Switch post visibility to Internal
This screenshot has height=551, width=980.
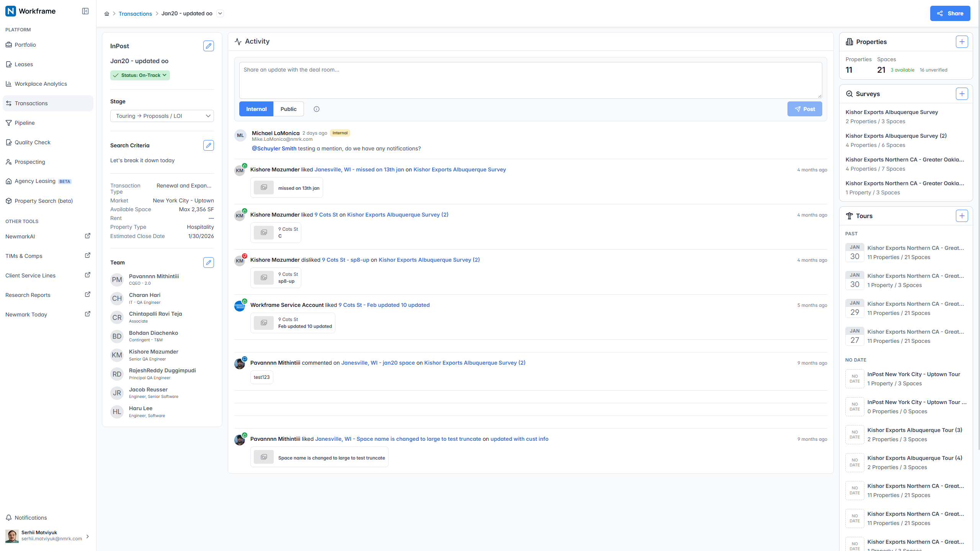coord(256,109)
